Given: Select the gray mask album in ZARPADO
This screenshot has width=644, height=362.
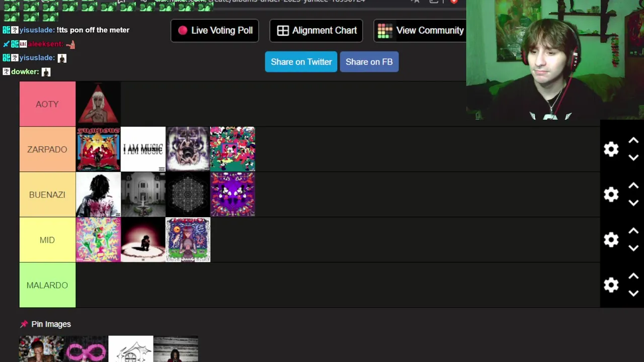Looking at the screenshot, I should click(188, 149).
